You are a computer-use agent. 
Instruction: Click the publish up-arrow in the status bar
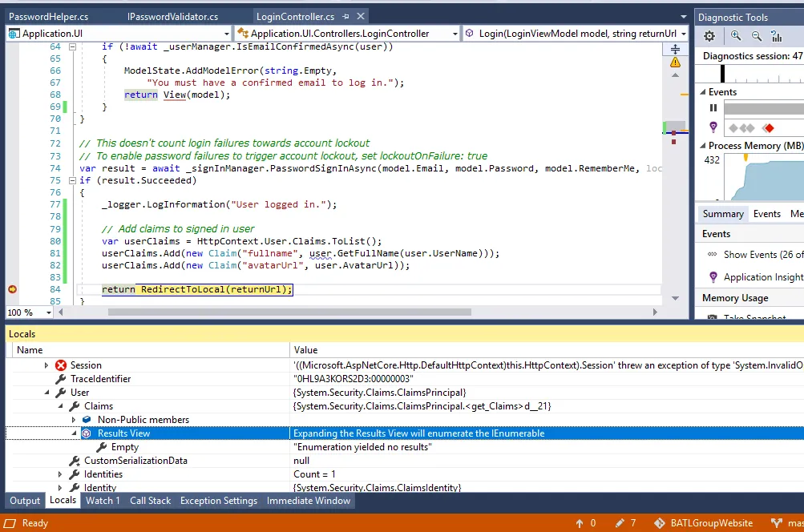click(580, 522)
